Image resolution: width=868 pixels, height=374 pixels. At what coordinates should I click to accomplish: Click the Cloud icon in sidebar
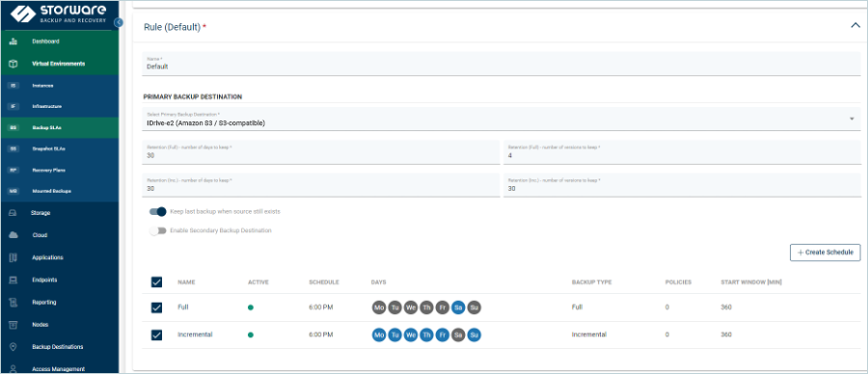(14, 235)
